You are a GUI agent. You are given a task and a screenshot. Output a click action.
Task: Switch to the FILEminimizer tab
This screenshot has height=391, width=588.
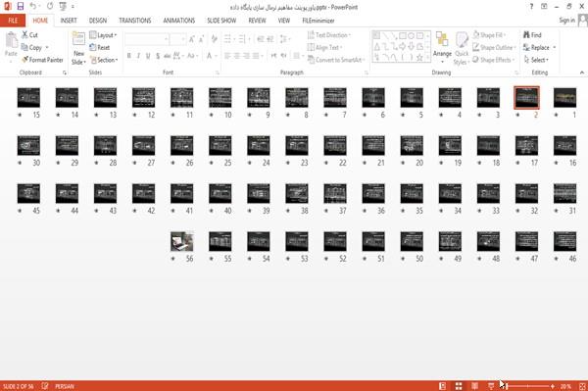tap(318, 21)
